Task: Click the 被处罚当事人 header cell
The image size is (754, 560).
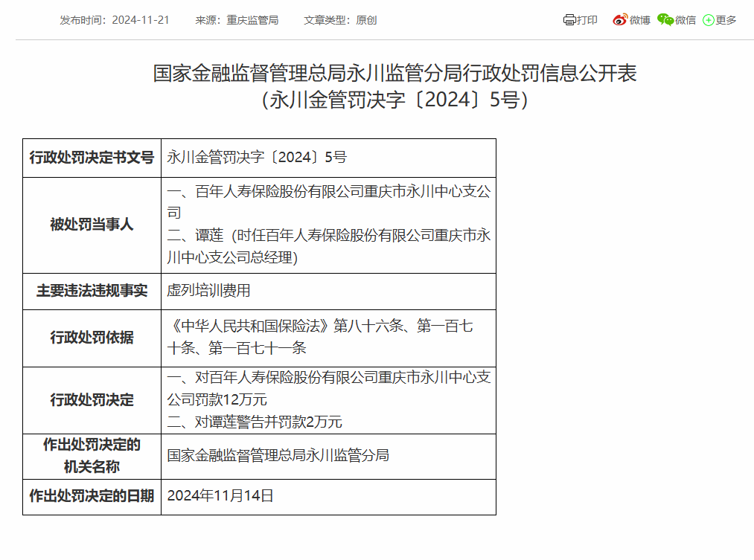Action: coord(92,225)
